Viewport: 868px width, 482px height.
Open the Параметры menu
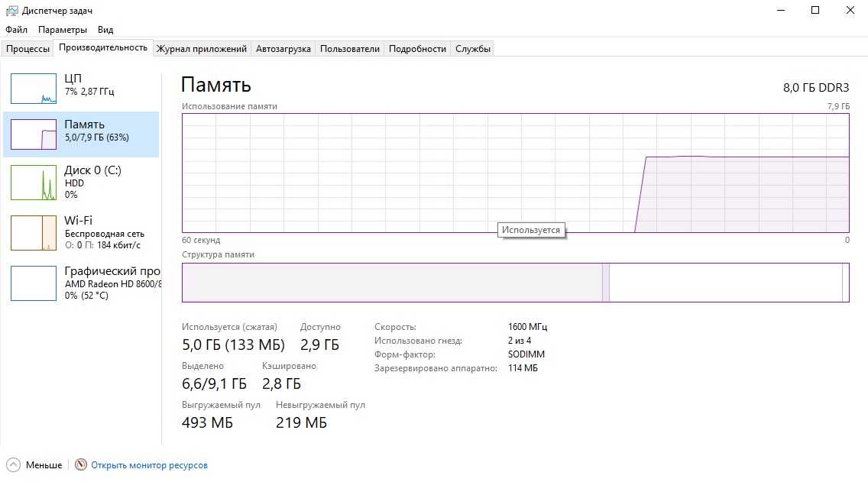pyautogui.click(x=63, y=30)
